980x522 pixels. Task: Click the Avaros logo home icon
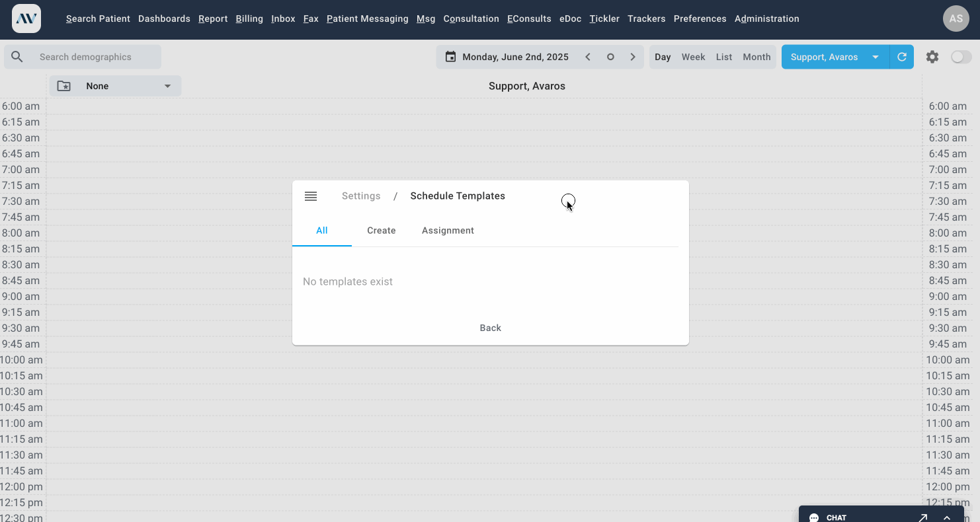point(26,19)
